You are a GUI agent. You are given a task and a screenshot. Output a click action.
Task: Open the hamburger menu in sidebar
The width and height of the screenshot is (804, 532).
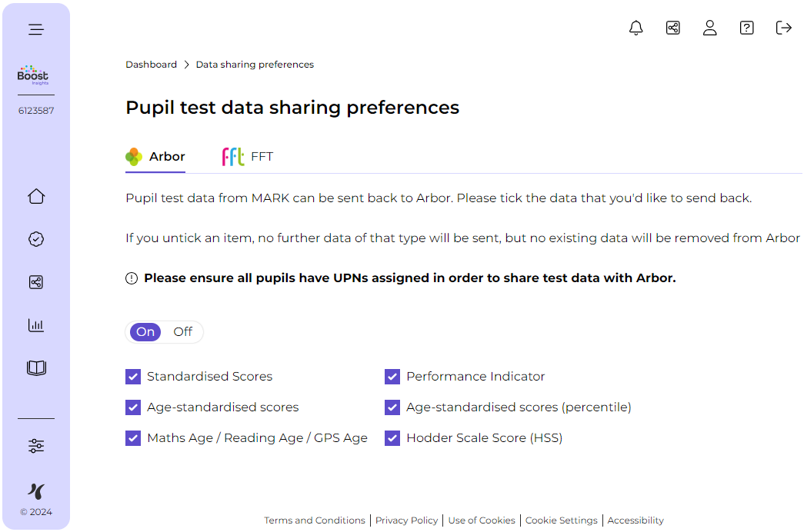[x=36, y=30]
